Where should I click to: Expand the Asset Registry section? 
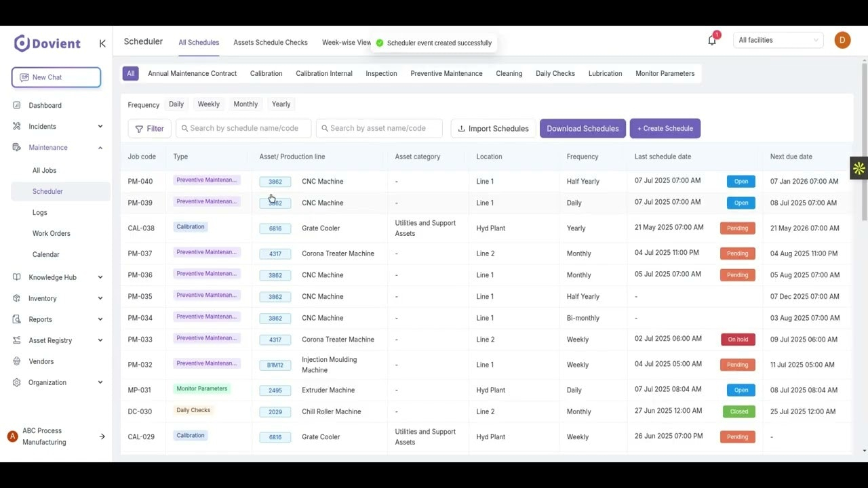tap(100, 341)
